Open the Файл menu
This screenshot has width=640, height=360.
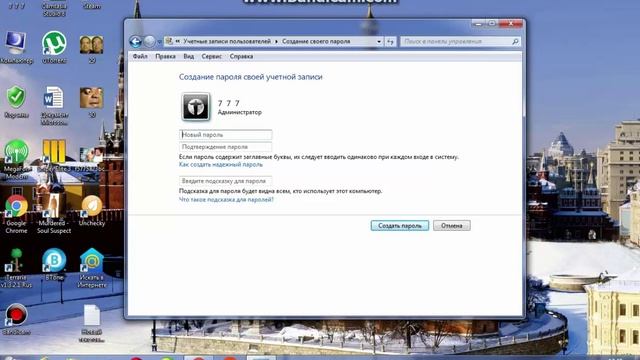[x=140, y=56]
